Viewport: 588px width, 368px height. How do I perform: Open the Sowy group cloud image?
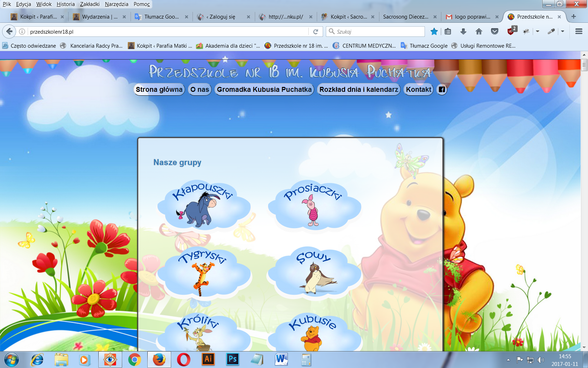point(314,273)
